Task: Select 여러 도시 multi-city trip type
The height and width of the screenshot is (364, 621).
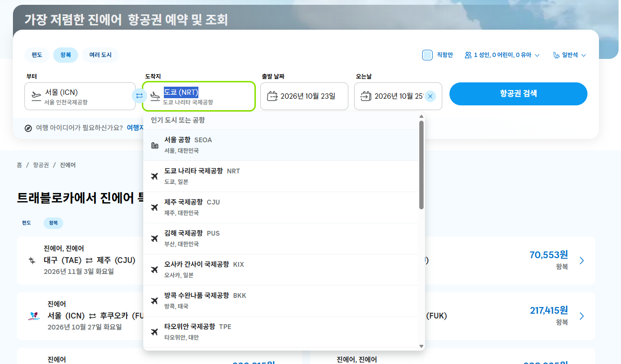Action: 100,55
